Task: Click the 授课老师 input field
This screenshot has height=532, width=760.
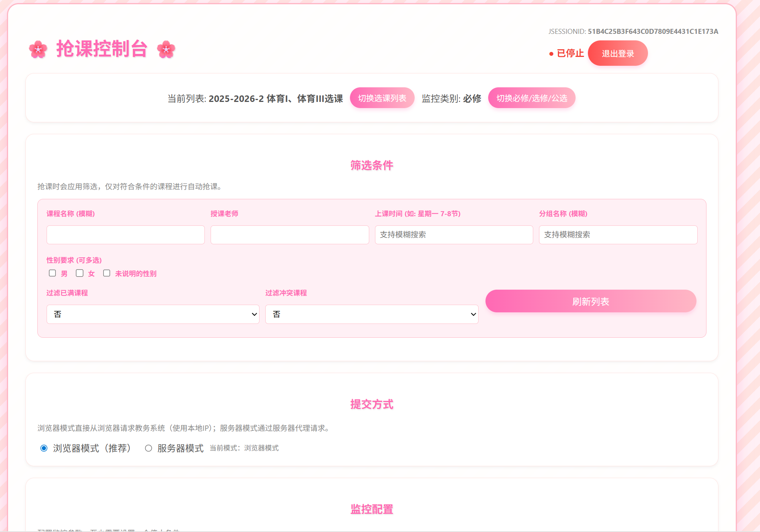Action: point(289,235)
